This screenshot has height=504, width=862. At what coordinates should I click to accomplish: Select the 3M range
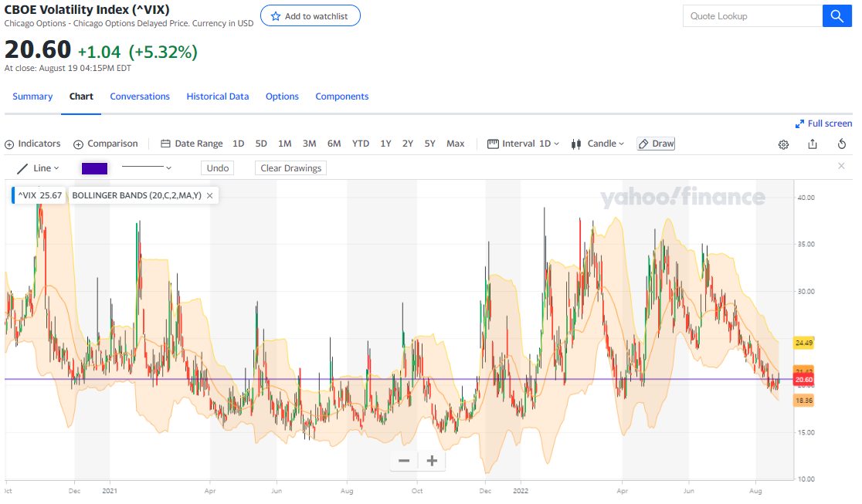(310, 144)
